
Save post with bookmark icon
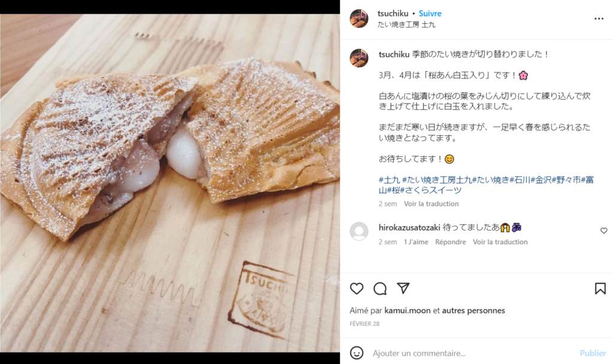600,289
